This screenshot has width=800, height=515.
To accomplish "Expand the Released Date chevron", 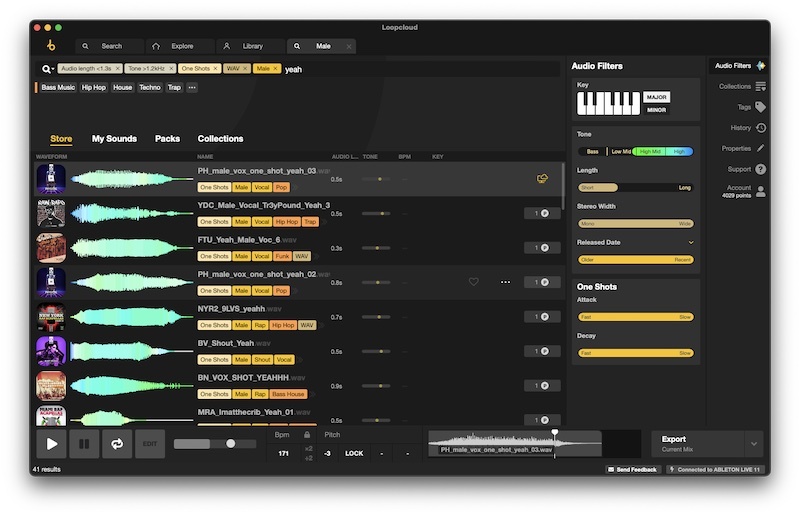I will (691, 242).
